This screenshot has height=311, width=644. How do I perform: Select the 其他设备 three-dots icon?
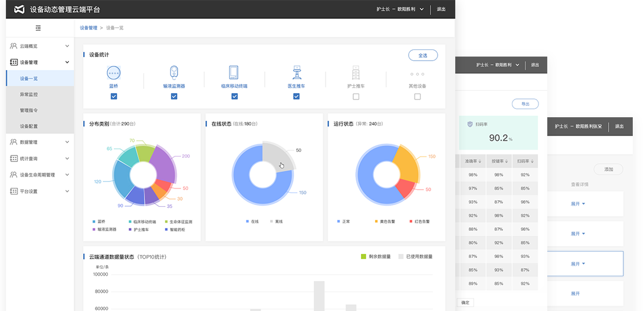(x=418, y=74)
